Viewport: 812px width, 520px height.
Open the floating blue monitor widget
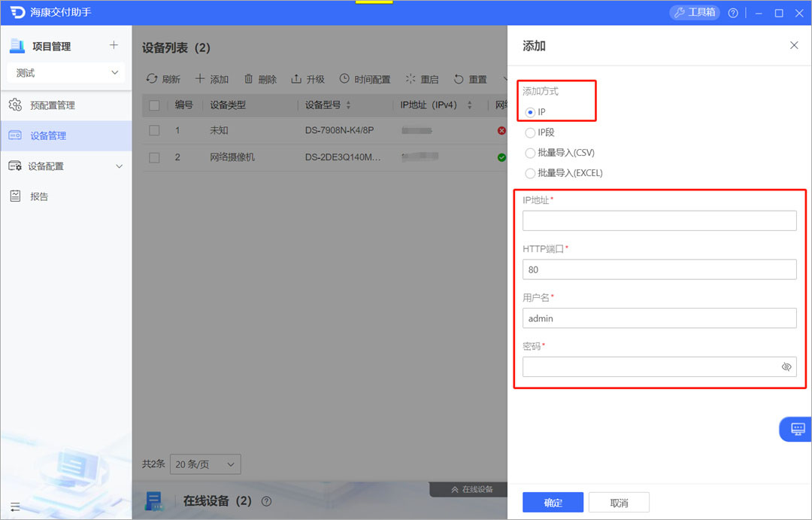pyautogui.click(x=796, y=429)
